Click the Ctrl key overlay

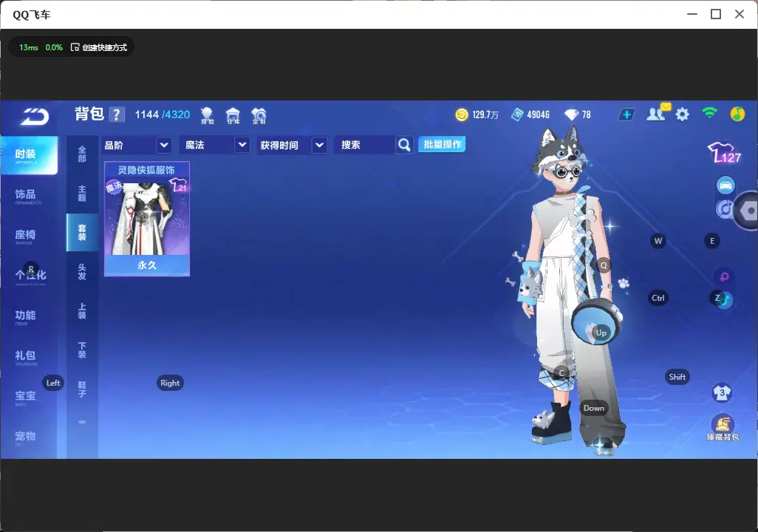tap(658, 298)
